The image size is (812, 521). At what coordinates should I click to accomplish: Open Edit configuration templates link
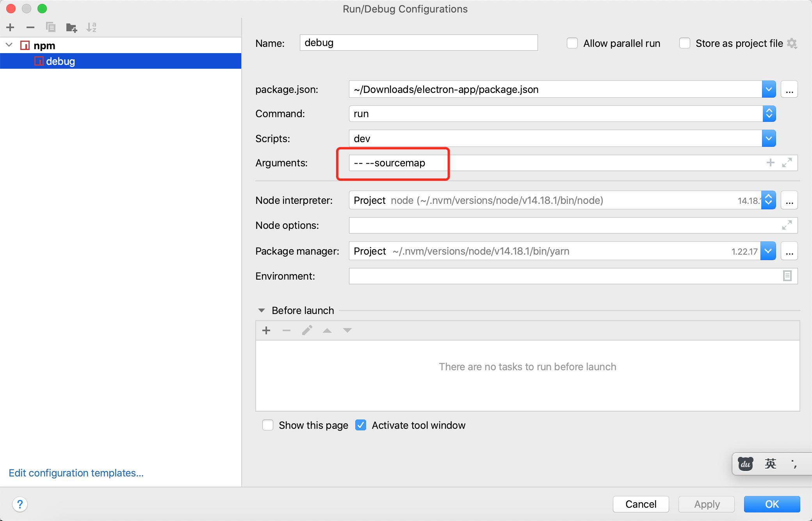pos(76,473)
